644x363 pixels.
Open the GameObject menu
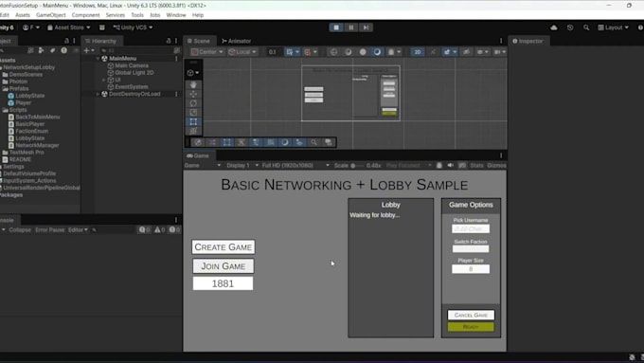pos(51,15)
